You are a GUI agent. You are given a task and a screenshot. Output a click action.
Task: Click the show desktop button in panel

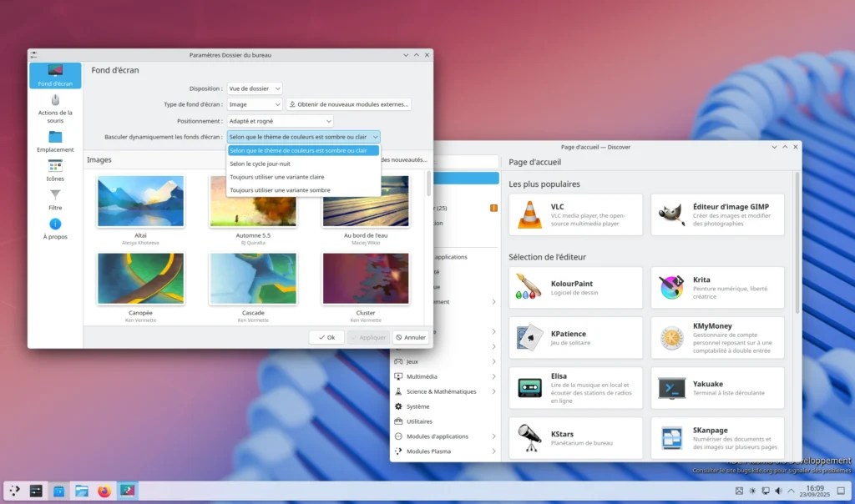[x=841, y=491]
